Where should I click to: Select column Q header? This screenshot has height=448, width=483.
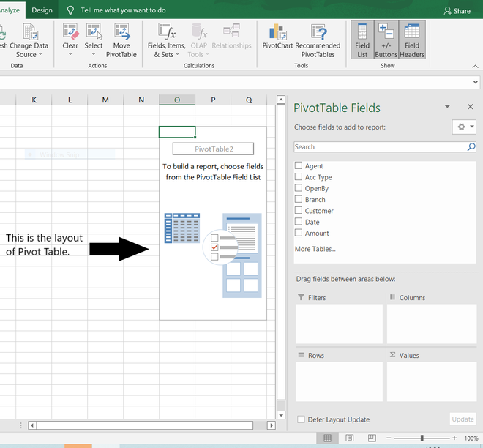point(249,100)
